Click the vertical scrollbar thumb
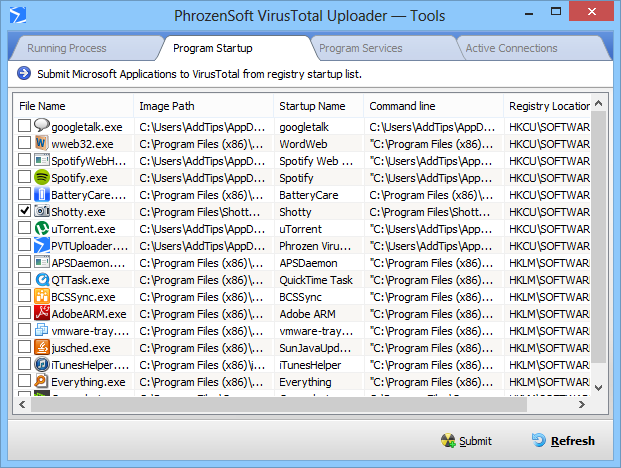This screenshot has width=621, height=468. pos(599,237)
